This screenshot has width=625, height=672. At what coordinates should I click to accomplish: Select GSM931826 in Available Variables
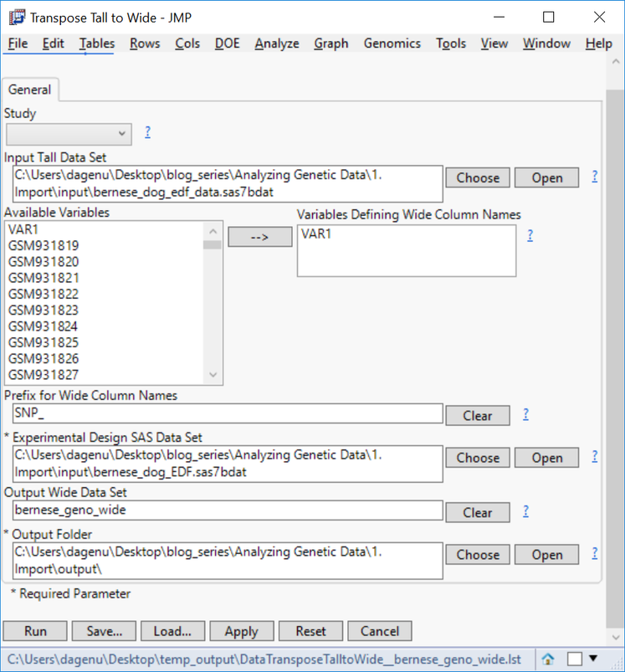tap(105, 359)
